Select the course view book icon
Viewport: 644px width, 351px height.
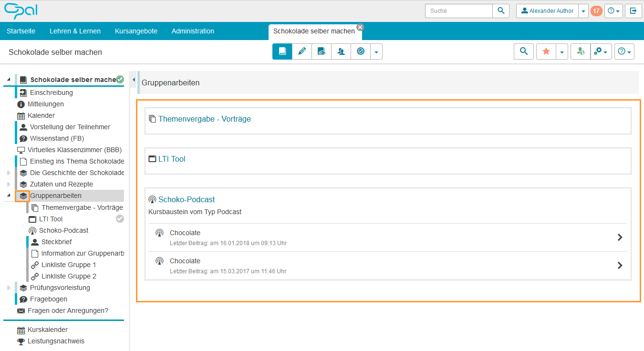282,52
